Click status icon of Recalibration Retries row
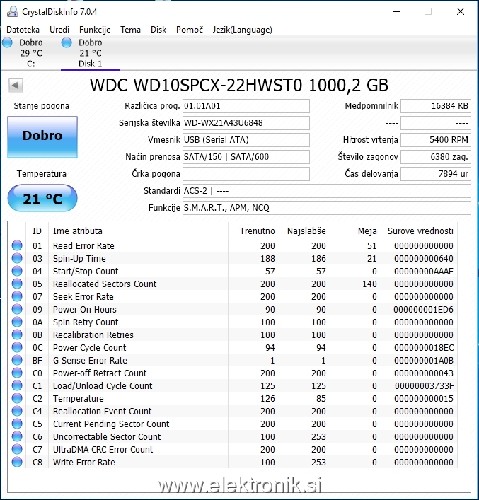Viewport: 479px width, 500px height. pyautogui.click(x=17, y=335)
